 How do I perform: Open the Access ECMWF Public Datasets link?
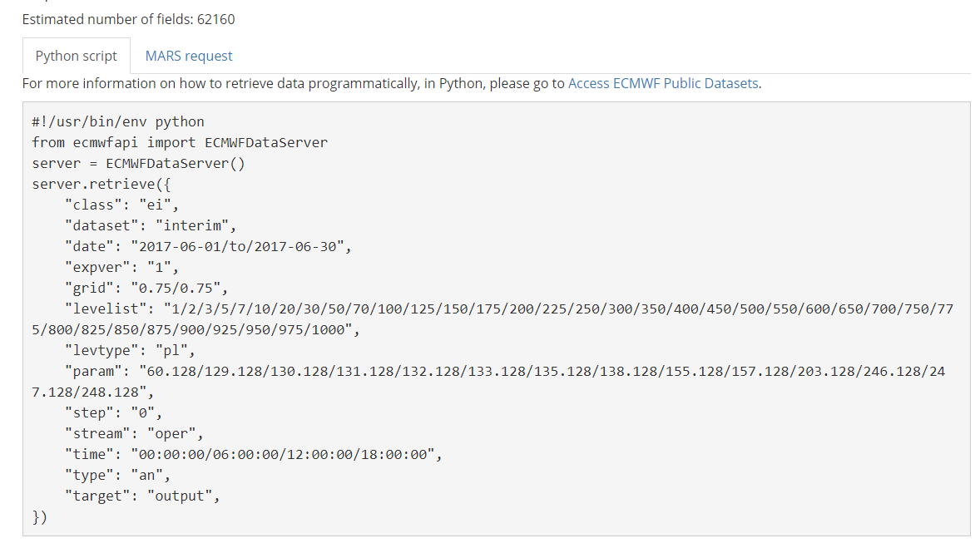coord(663,82)
